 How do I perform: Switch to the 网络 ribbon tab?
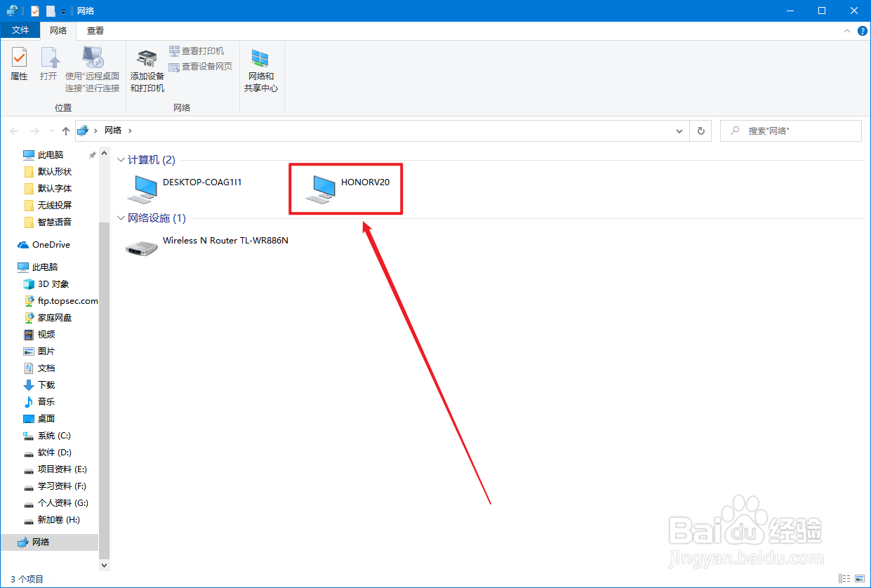[x=58, y=30]
